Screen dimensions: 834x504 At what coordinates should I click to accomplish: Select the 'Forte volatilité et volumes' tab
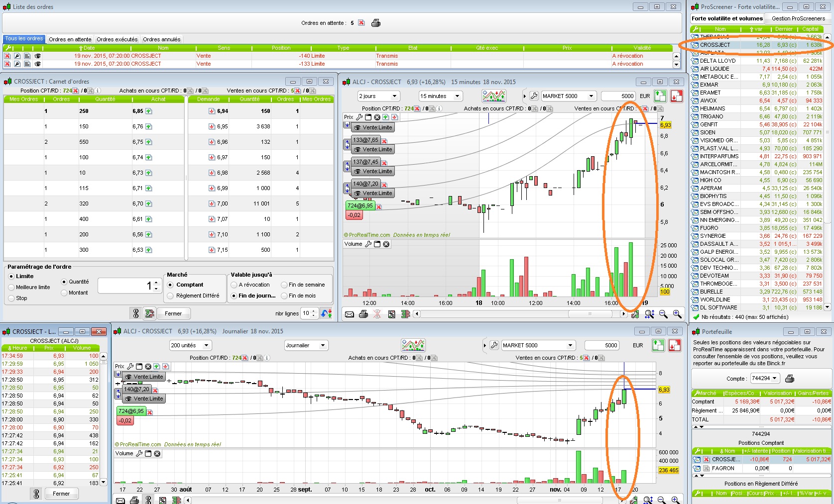click(727, 18)
